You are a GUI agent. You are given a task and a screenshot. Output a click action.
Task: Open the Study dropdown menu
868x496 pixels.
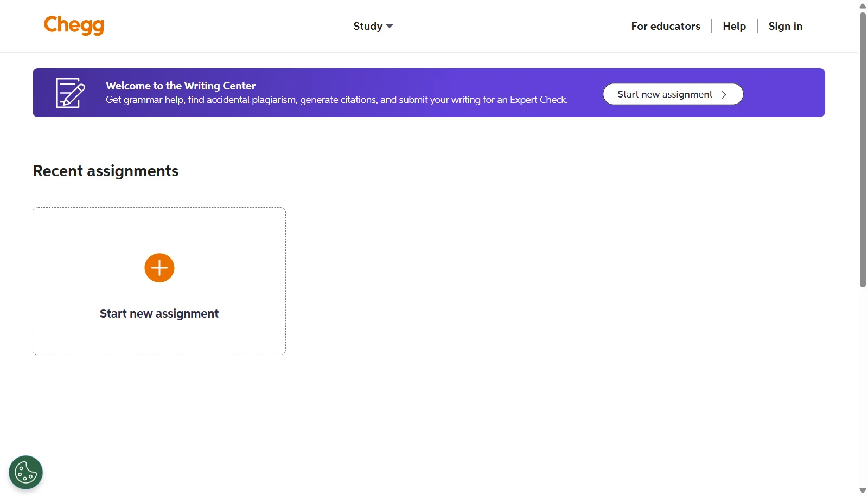pos(373,26)
